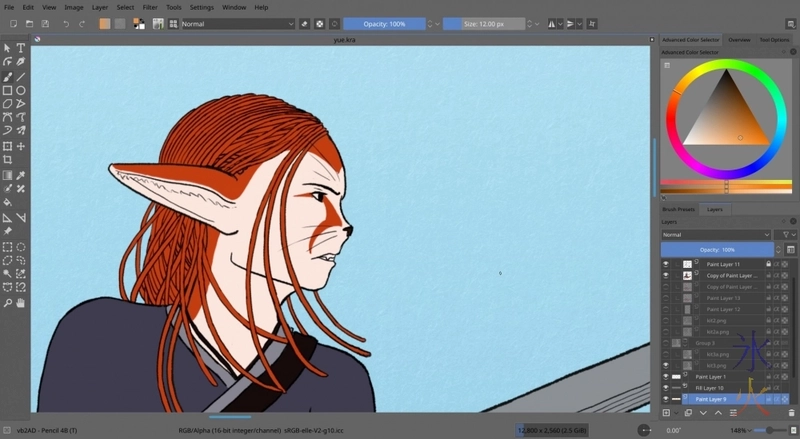Click the Undo arrow in toolbar
The image size is (800, 439).
click(x=66, y=22)
